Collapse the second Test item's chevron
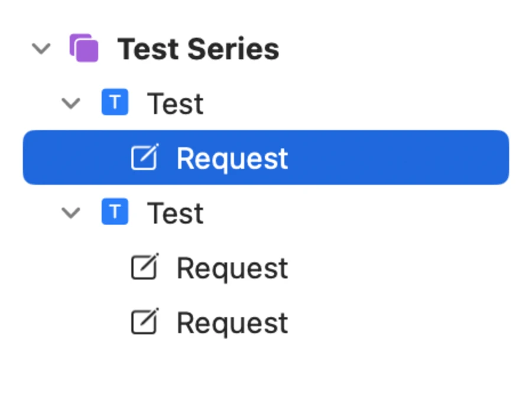 coord(71,213)
